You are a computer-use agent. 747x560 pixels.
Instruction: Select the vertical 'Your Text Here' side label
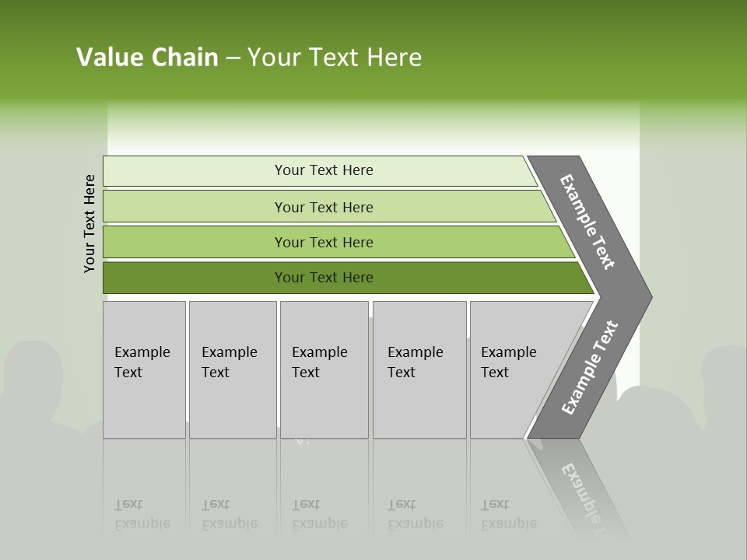pyautogui.click(x=89, y=223)
